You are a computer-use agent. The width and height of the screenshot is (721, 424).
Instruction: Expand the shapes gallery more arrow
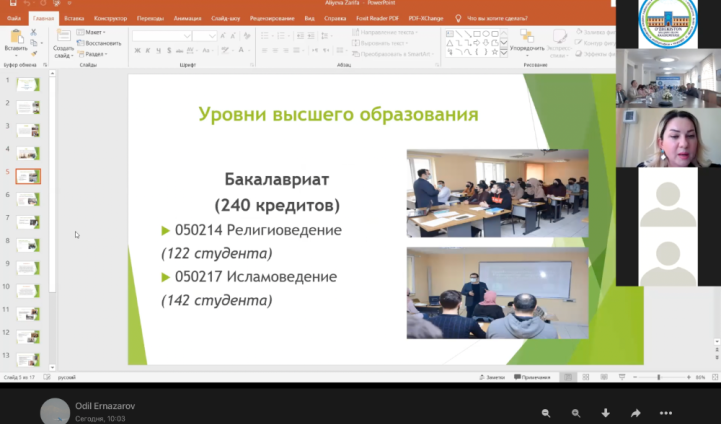tap(504, 53)
